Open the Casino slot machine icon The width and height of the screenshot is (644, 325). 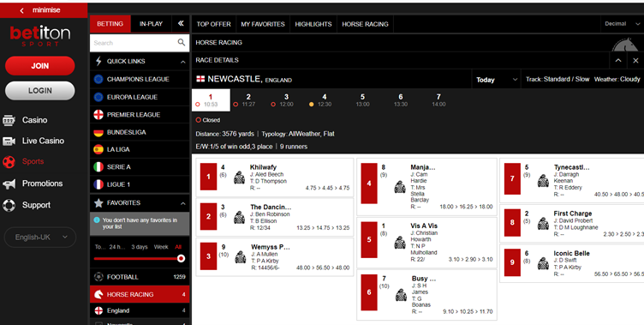(9, 120)
